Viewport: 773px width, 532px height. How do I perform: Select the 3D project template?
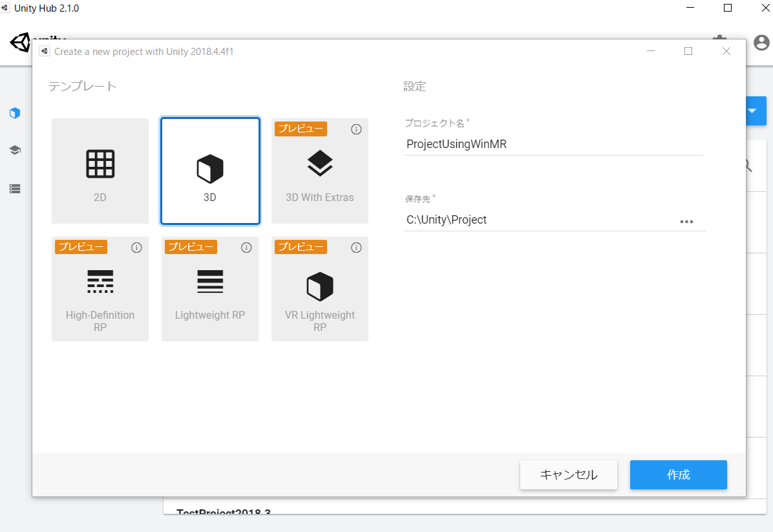[210, 171]
